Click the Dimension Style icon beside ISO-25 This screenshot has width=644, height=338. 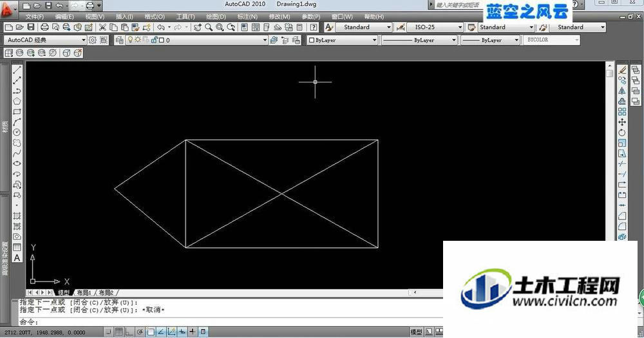pos(400,27)
